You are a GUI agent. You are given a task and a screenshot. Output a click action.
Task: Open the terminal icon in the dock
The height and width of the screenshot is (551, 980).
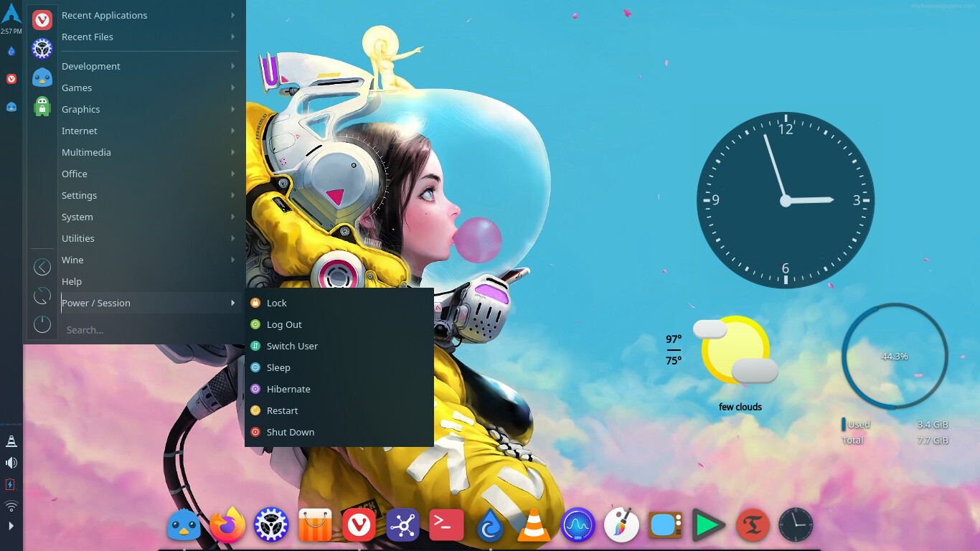tap(446, 525)
